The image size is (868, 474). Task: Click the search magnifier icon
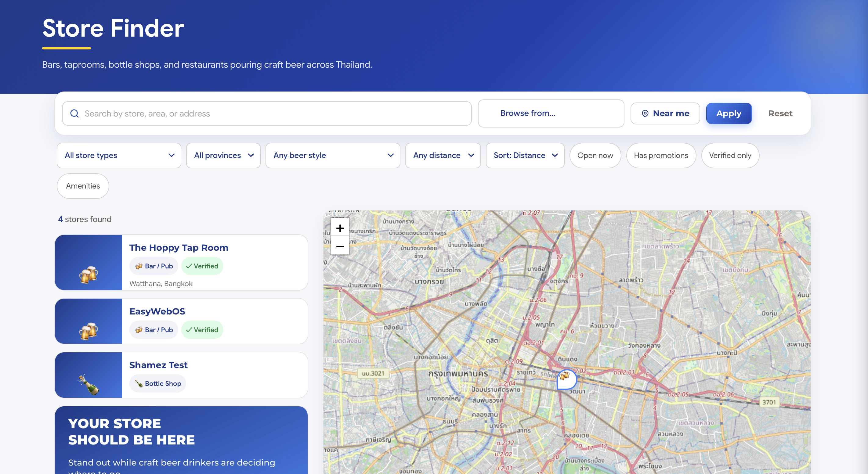point(74,113)
